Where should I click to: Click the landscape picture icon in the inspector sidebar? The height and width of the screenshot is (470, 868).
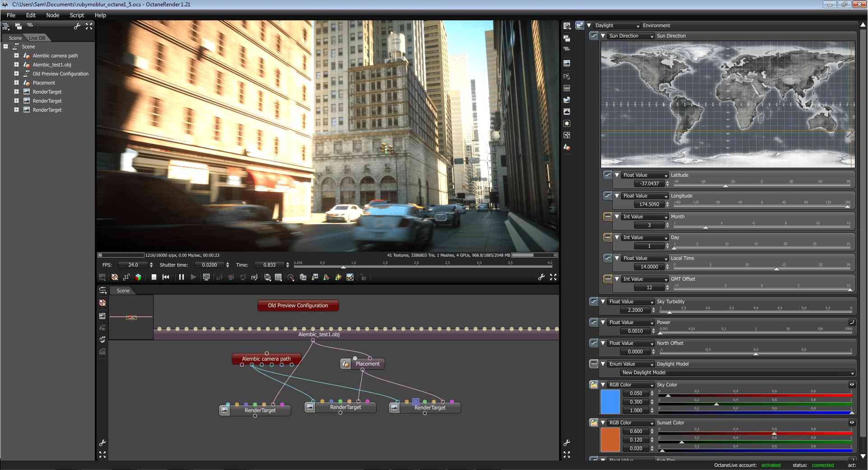(567, 63)
